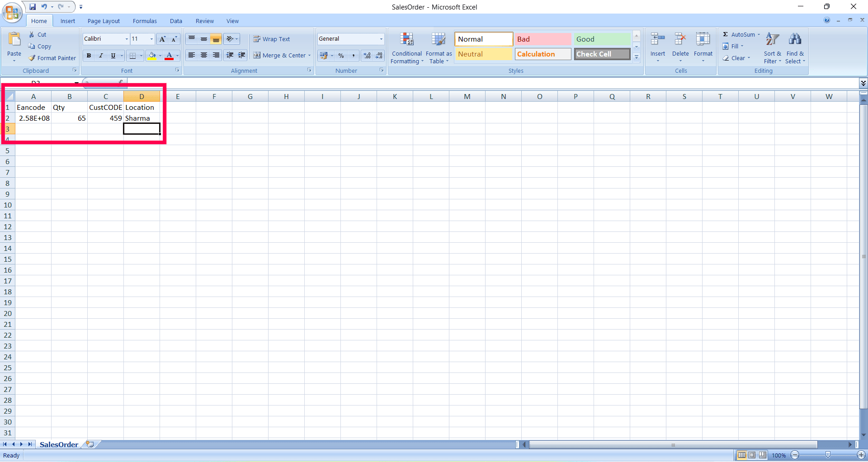Apply the Calculation cell style
Screen dimensions: 868x462
tap(543, 54)
